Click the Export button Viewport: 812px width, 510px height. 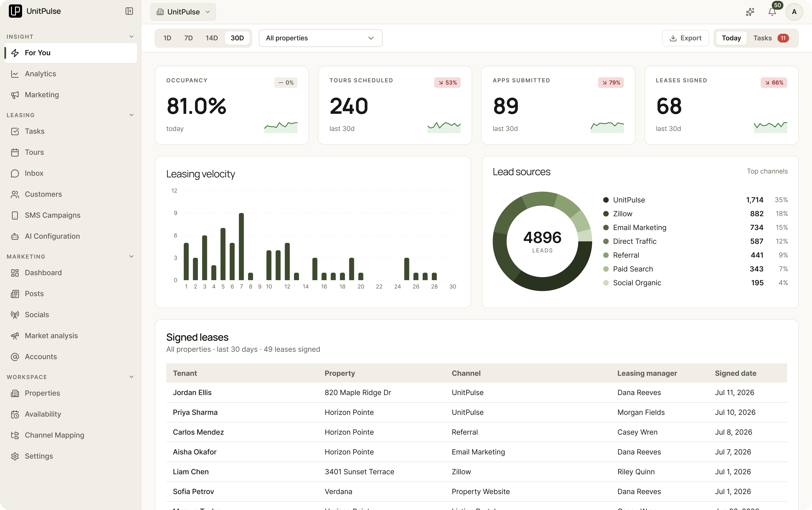685,38
